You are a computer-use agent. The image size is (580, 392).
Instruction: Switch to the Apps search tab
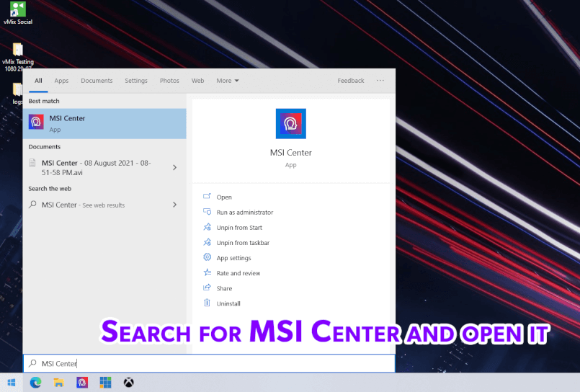61,81
